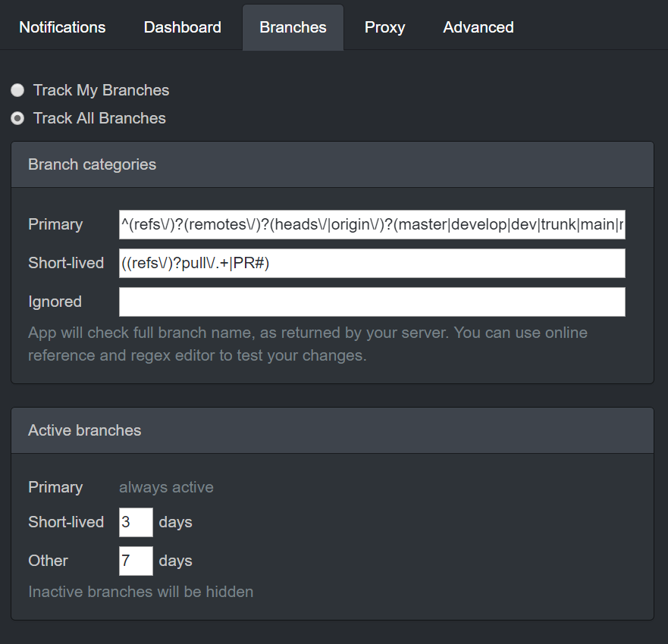This screenshot has height=644, width=668.
Task: Click the Other days number box
Action: click(136, 561)
